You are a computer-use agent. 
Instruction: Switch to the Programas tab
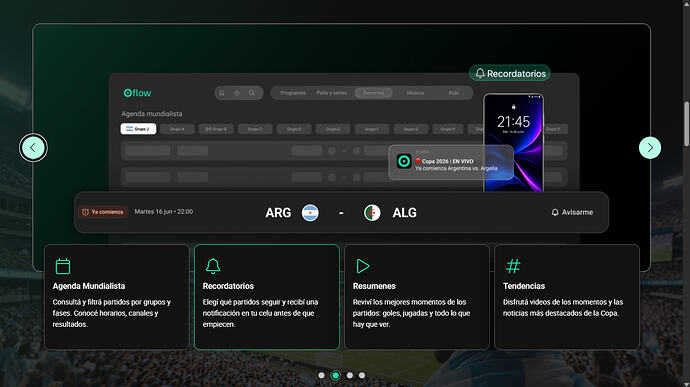[x=293, y=93]
